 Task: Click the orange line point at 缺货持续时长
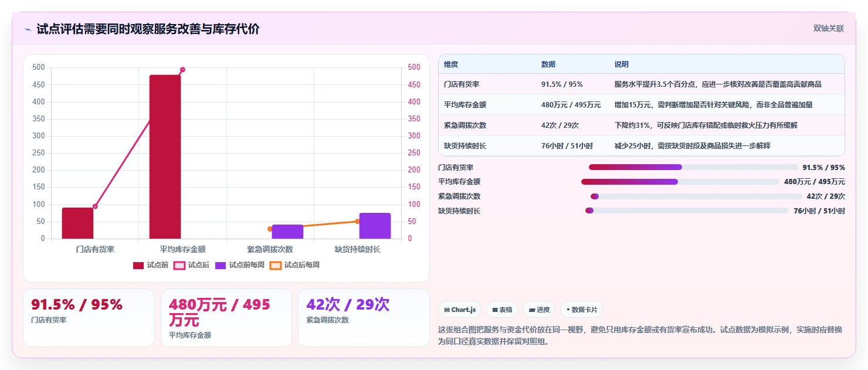[357, 221]
